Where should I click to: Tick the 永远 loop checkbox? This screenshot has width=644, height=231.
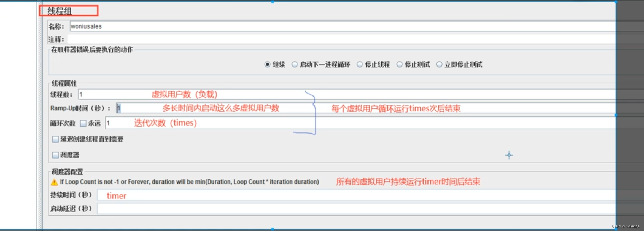[83, 123]
